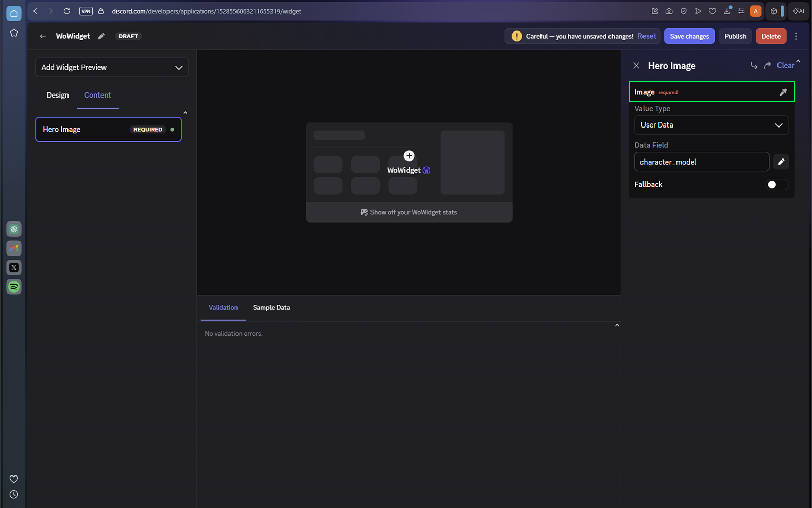Click the browser home icon in sidebar
This screenshot has height=508, width=812.
click(14, 13)
